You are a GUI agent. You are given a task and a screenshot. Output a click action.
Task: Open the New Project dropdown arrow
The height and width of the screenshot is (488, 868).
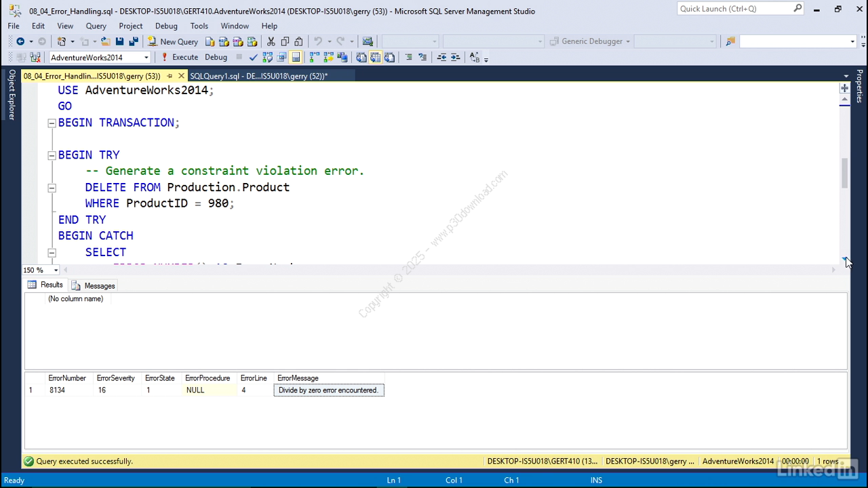click(x=73, y=41)
